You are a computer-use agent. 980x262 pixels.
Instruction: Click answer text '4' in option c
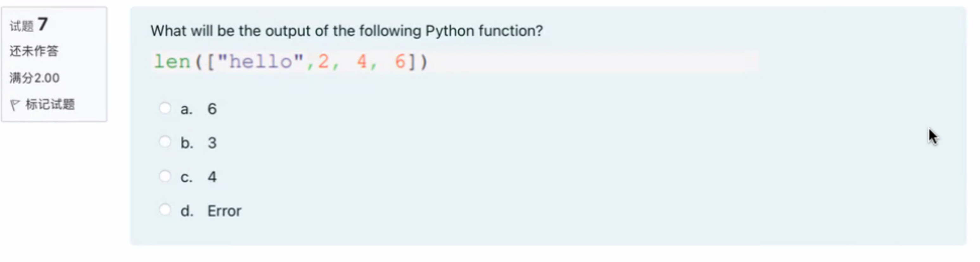tap(212, 177)
